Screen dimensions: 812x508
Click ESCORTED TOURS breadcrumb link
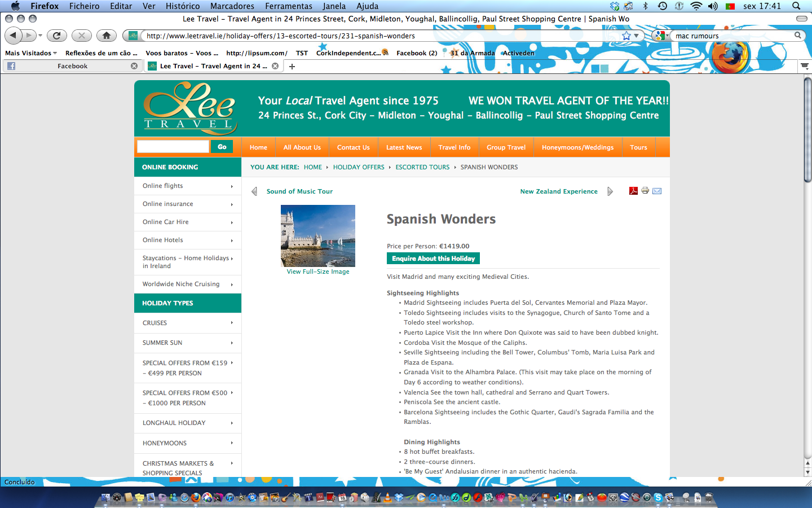pyautogui.click(x=422, y=167)
